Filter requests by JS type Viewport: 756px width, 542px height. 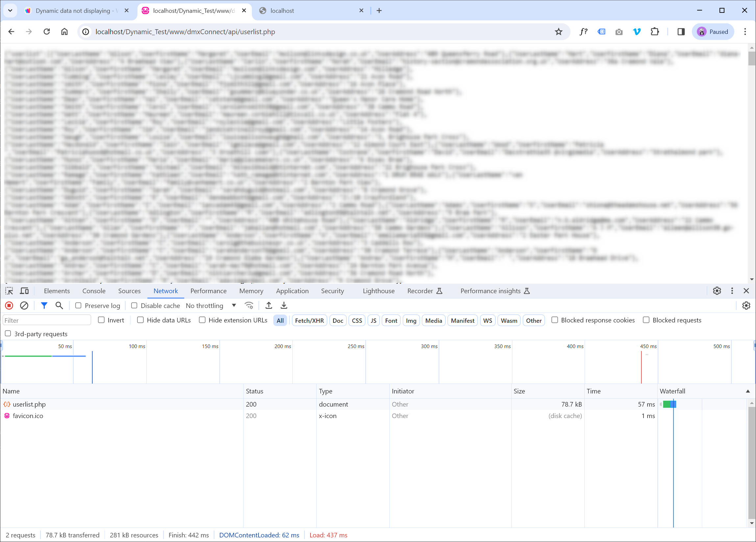click(374, 320)
